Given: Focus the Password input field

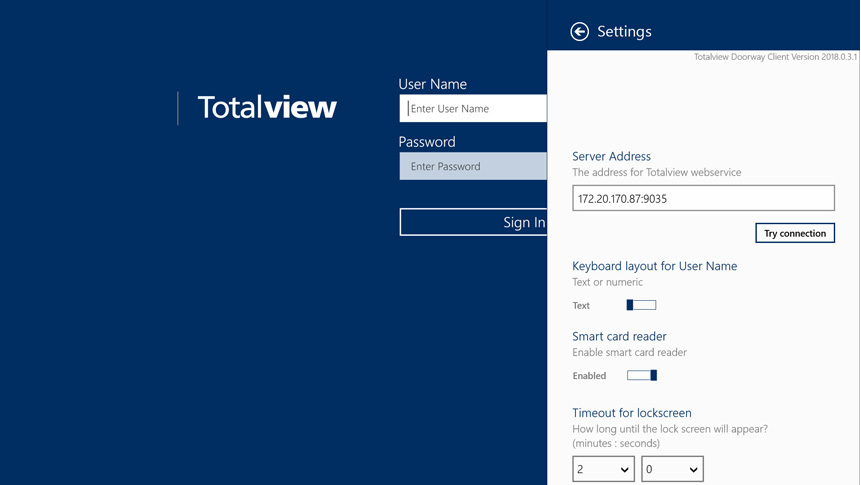Looking at the screenshot, I should click(473, 166).
